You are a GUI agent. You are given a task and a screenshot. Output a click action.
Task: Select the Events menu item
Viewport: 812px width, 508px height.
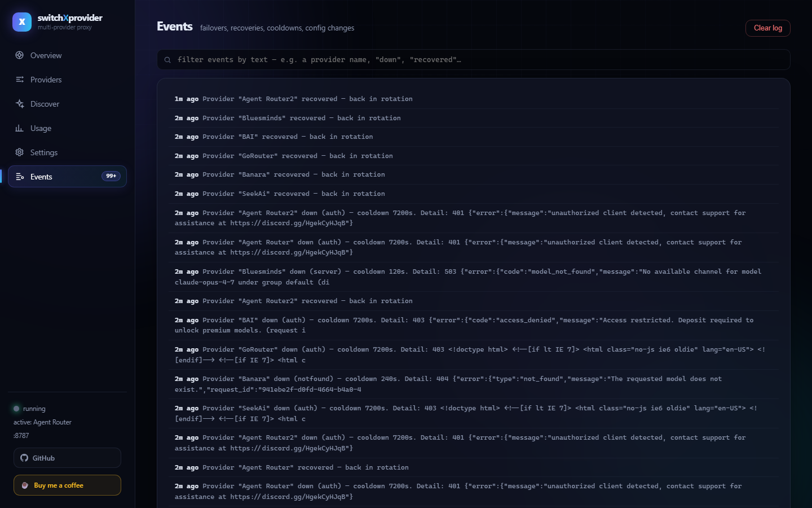[x=67, y=177]
